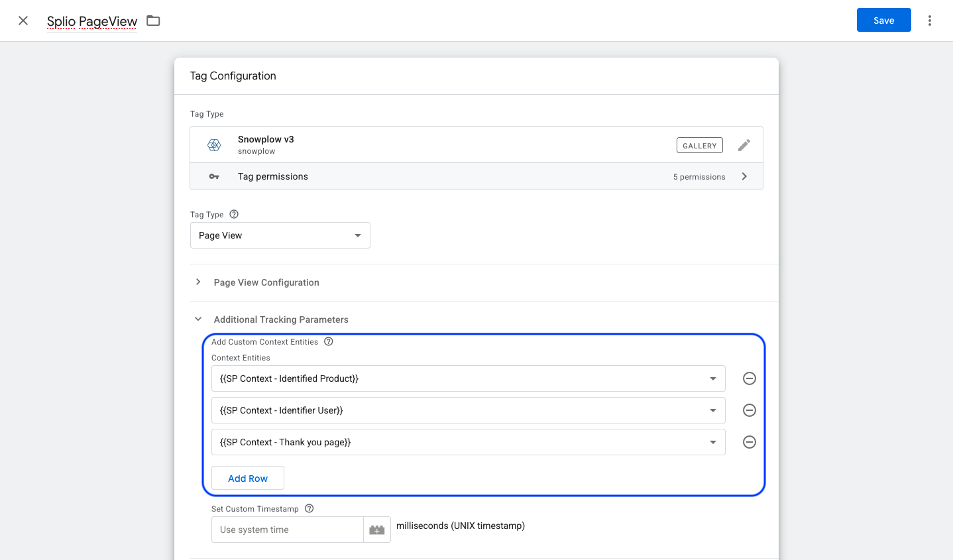Image resolution: width=953 pixels, height=560 pixels.
Task: Click the Context Entities label
Action: (x=241, y=358)
